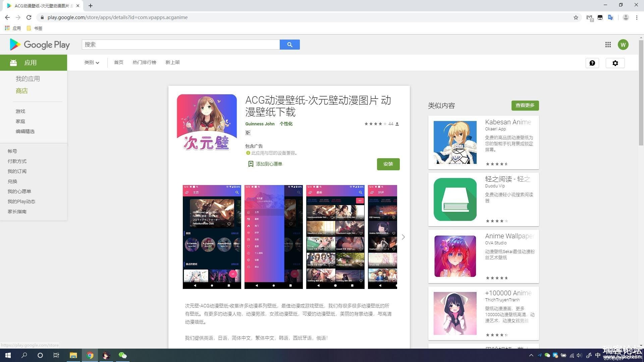Select 商店 in sidebar

[22, 91]
